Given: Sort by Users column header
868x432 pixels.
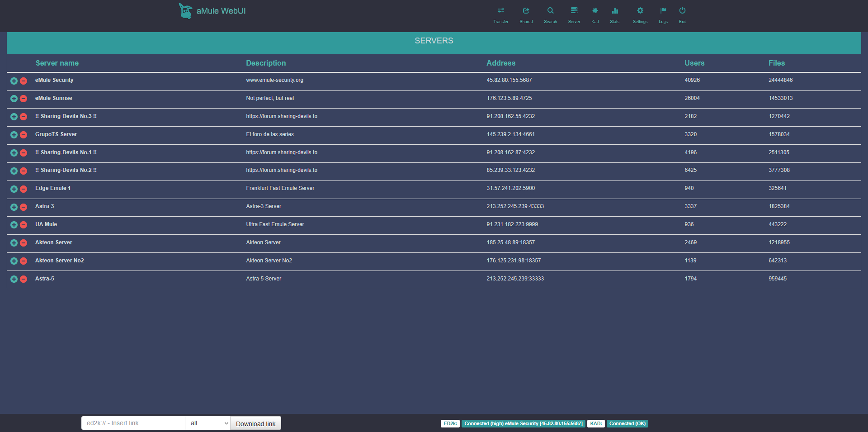Looking at the screenshot, I should [694, 63].
